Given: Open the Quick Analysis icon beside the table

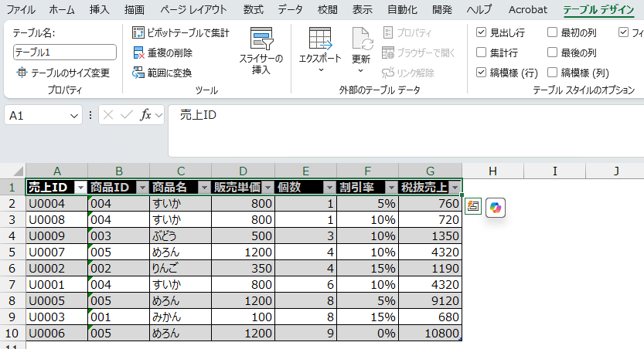Looking at the screenshot, I should pos(473,206).
